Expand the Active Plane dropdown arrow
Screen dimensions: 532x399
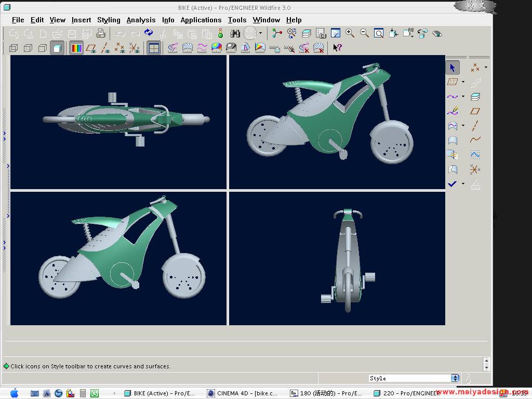point(463,82)
